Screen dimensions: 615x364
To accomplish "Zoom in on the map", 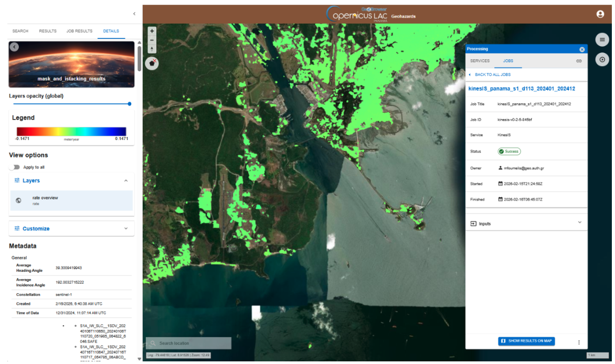I will tap(152, 31).
